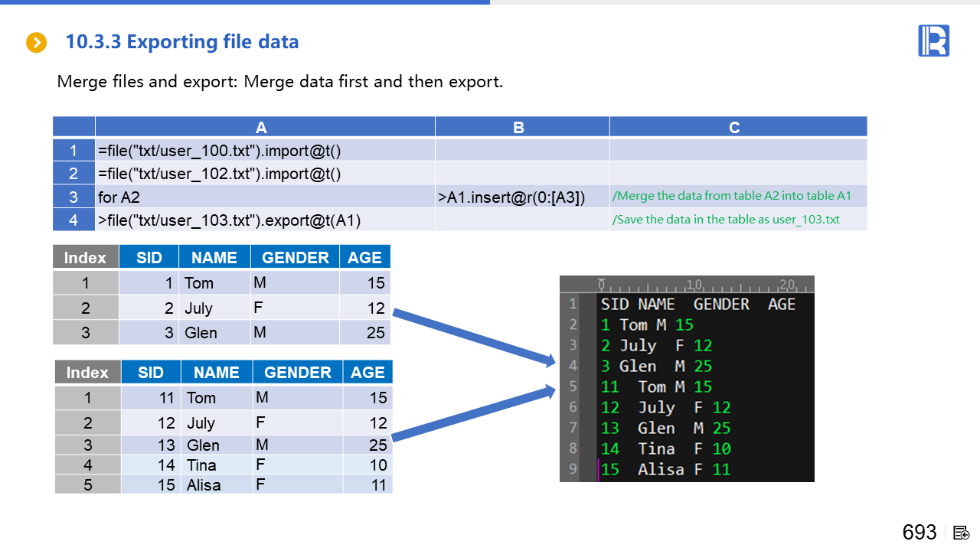Click the lower blue arrow pointing right
Screen dimensions: 980x551
pyautogui.click(x=474, y=414)
